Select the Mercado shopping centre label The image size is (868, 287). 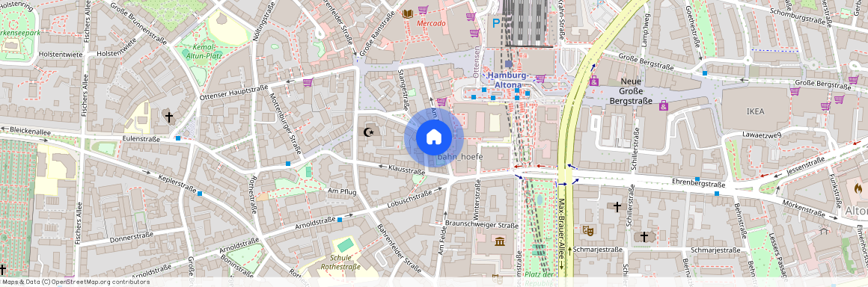point(431,23)
